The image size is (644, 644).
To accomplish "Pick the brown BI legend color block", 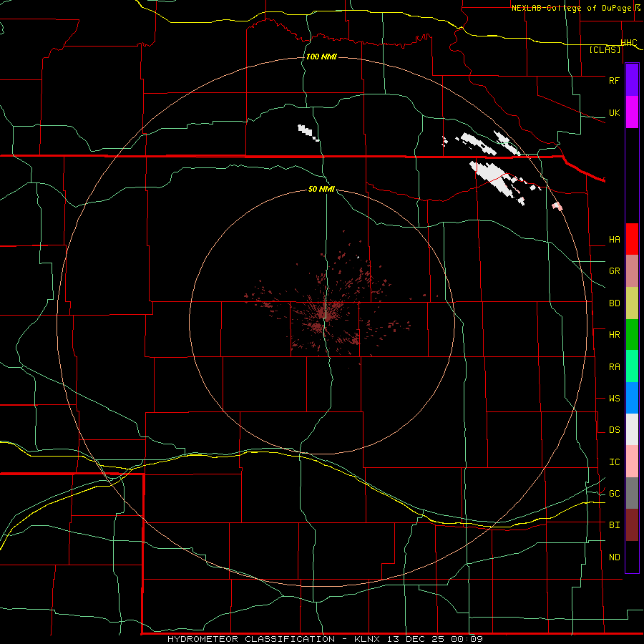I will [x=632, y=525].
